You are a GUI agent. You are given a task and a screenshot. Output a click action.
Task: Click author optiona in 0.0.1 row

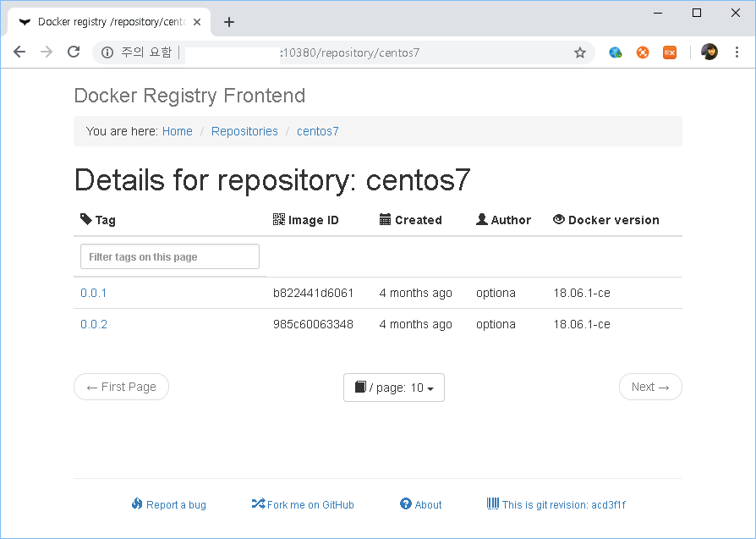[x=496, y=293]
